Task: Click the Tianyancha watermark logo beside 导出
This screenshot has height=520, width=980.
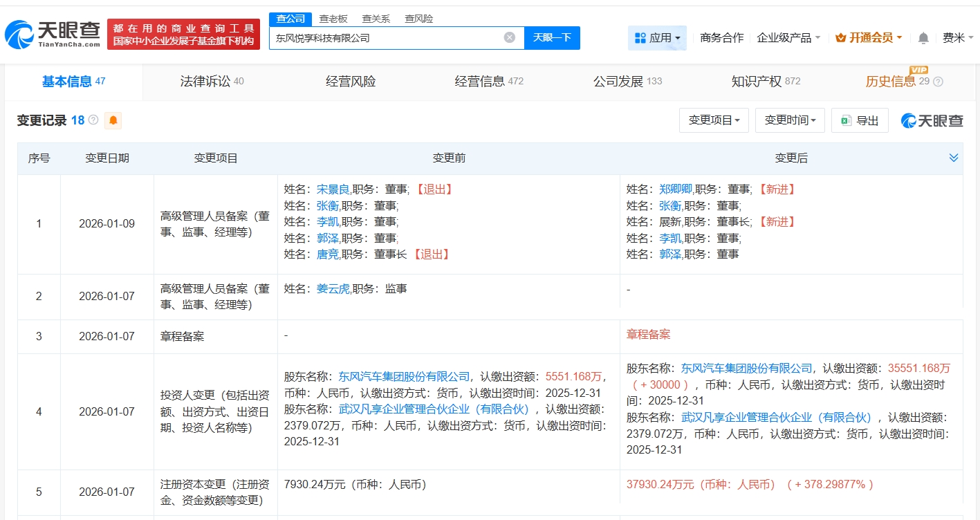Action: tap(931, 120)
